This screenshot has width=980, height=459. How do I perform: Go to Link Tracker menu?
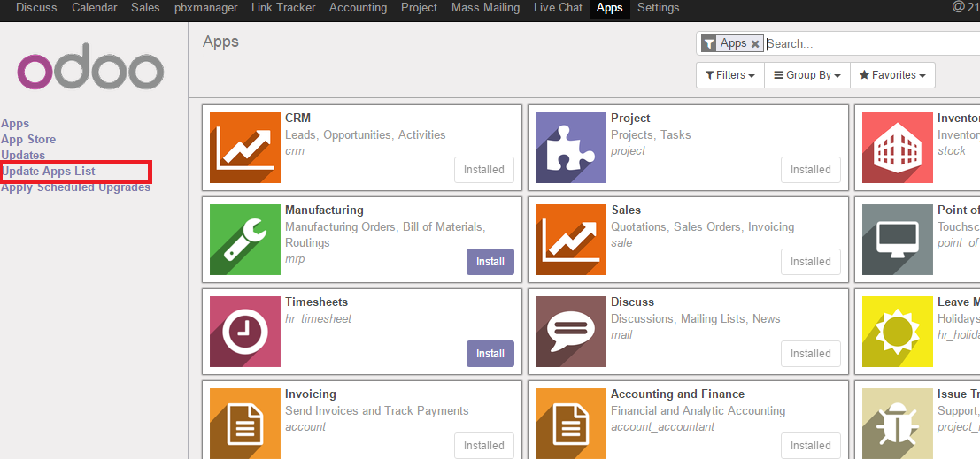tap(283, 8)
